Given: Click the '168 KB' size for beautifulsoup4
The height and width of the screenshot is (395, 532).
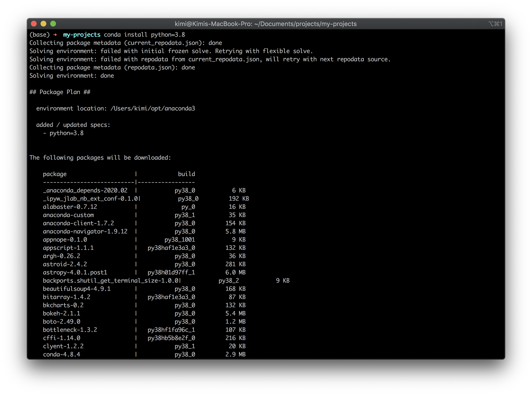Looking at the screenshot, I should pos(235,289).
